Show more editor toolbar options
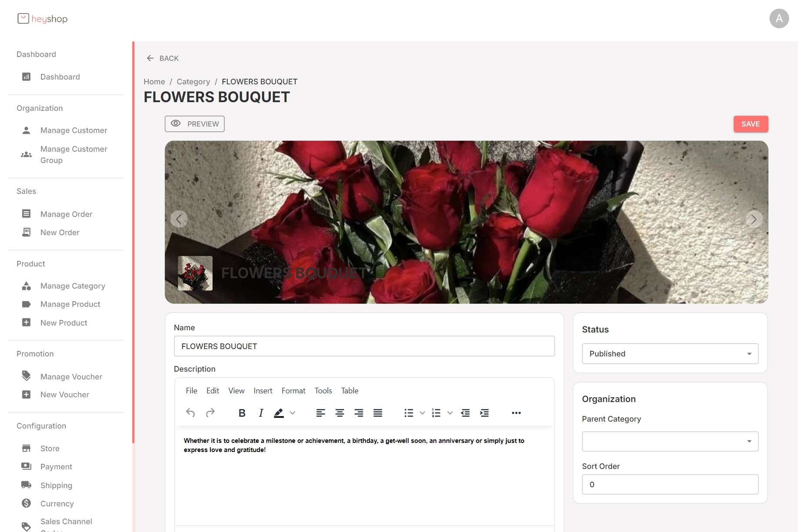 tap(516, 413)
